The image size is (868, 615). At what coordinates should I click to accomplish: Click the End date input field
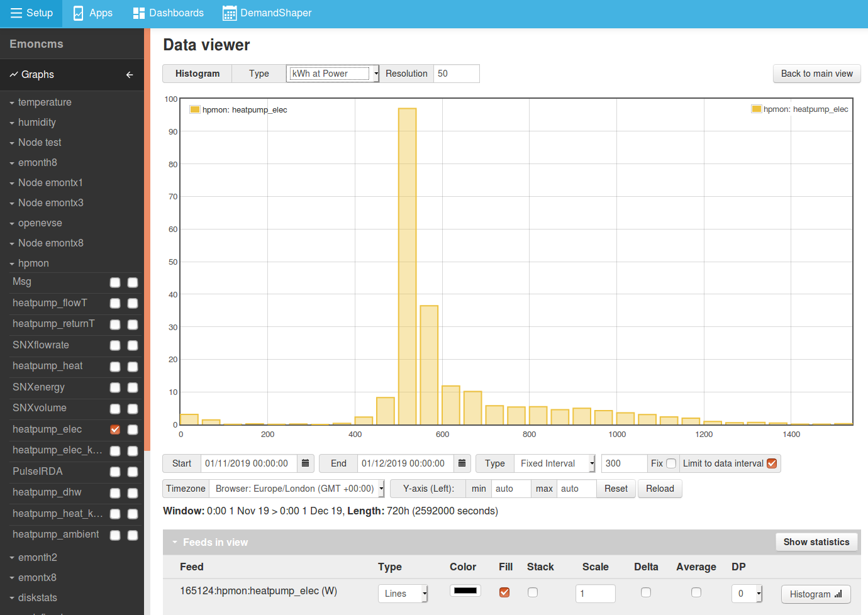[x=406, y=463]
